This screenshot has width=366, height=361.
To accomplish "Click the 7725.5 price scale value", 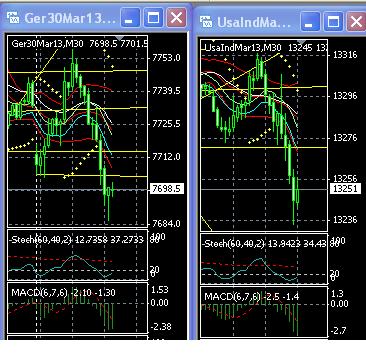I will [x=166, y=124].
